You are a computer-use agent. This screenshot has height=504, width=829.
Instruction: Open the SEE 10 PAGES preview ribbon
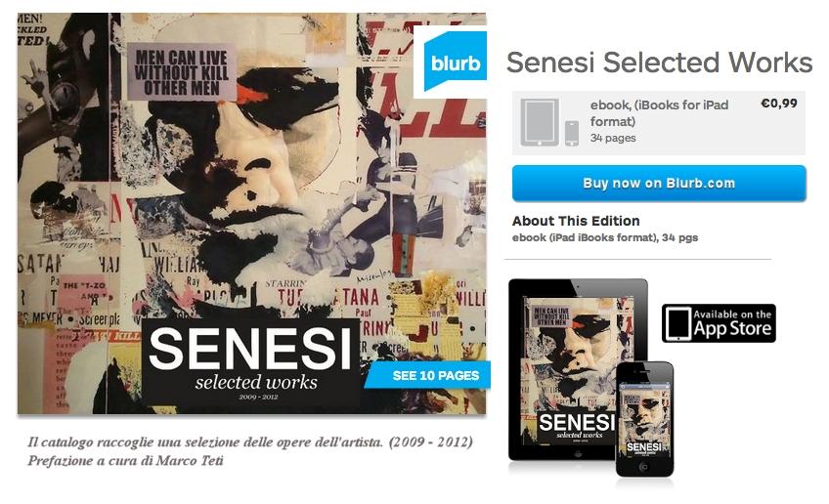(430, 375)
